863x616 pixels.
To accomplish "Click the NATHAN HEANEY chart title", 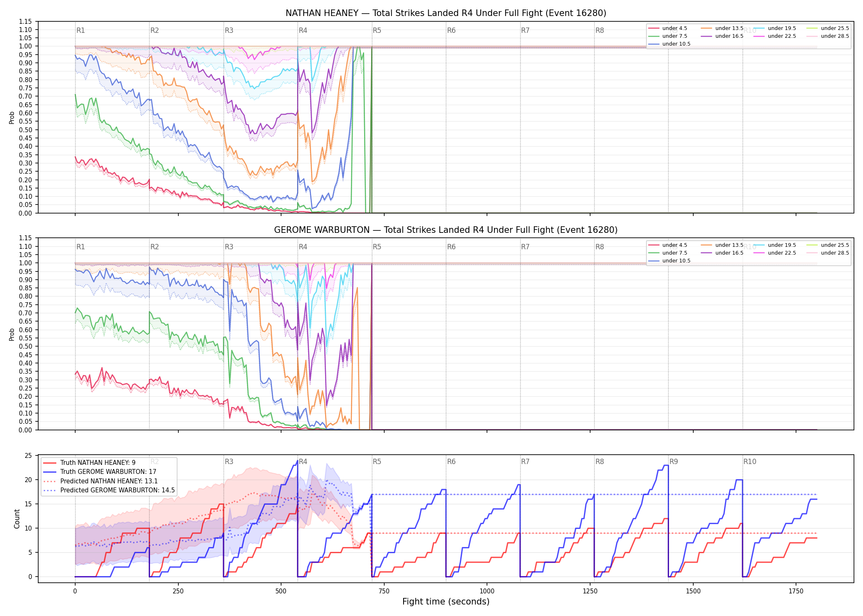I will pyautogui.click(x=446, y=13).
